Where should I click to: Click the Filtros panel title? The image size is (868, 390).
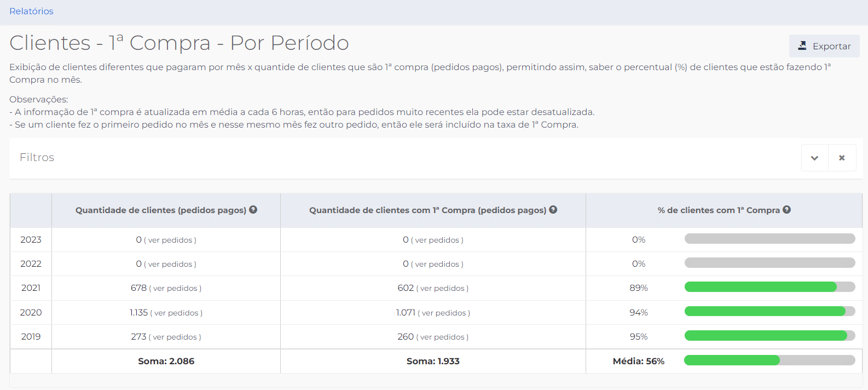pos(37,157)
